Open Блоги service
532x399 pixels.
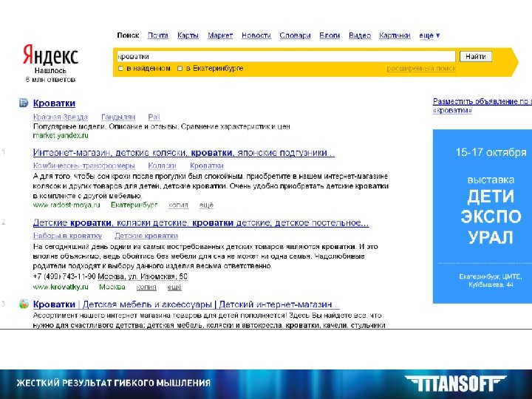coord(330,35)
